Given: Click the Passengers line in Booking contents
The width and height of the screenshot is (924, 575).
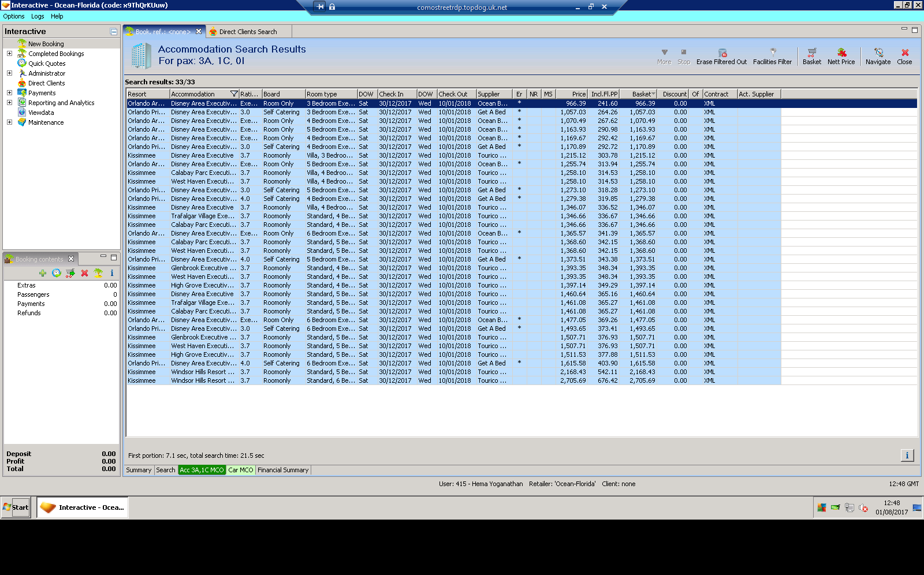Looking at the screenshot, I should tap(61, 294).
